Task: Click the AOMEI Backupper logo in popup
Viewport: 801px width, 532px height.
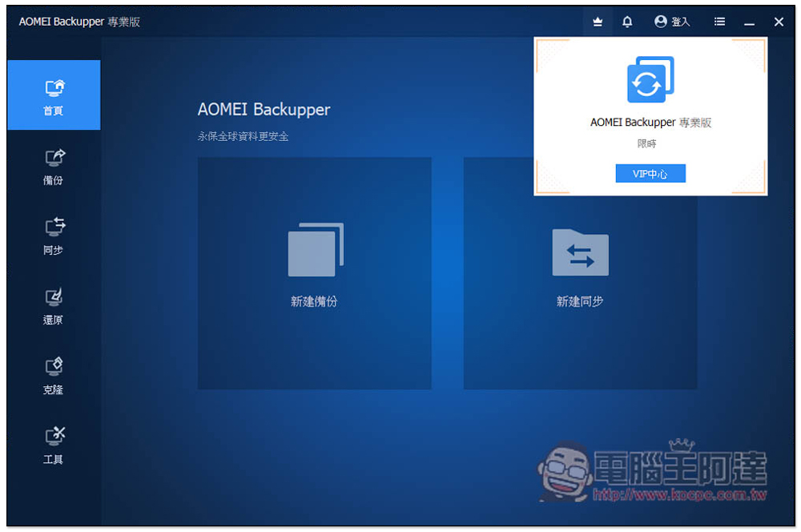Action: (x=650, y=79)
